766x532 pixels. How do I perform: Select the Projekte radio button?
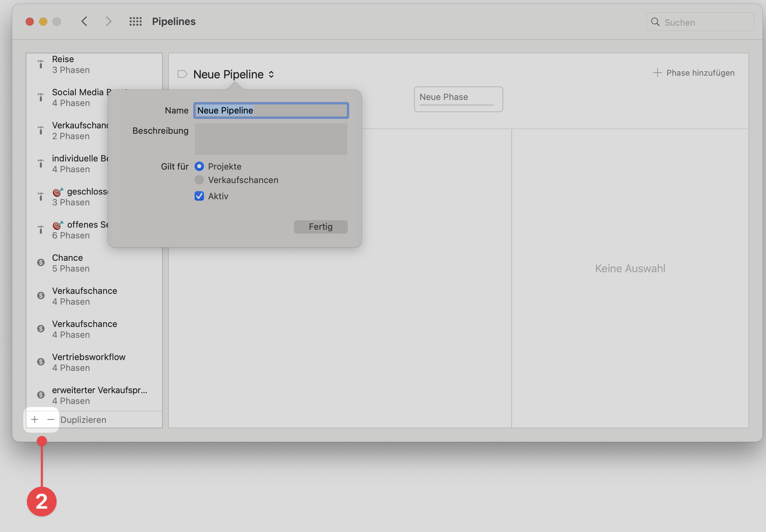click(199, 166)
